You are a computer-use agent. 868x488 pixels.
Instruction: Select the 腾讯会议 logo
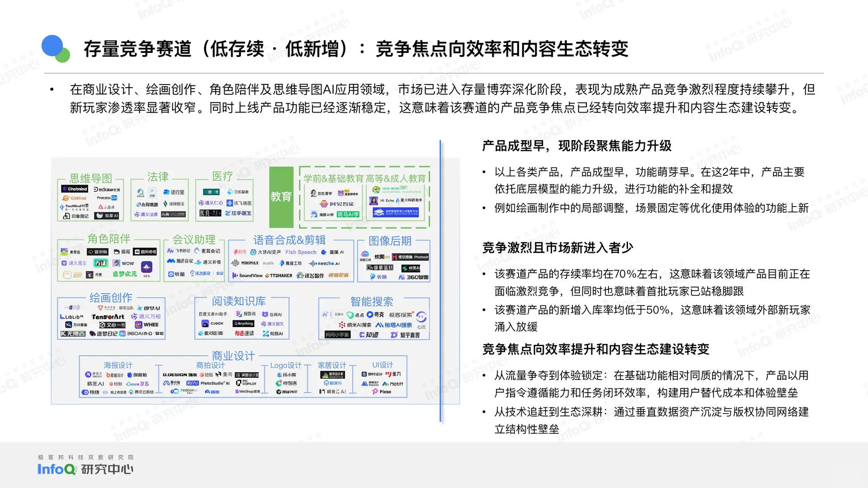click(x=180, y=261)
